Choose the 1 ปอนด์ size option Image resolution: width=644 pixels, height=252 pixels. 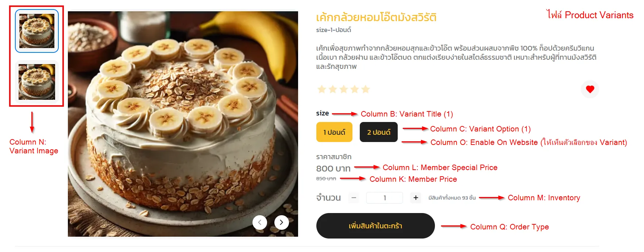point(334,132)
